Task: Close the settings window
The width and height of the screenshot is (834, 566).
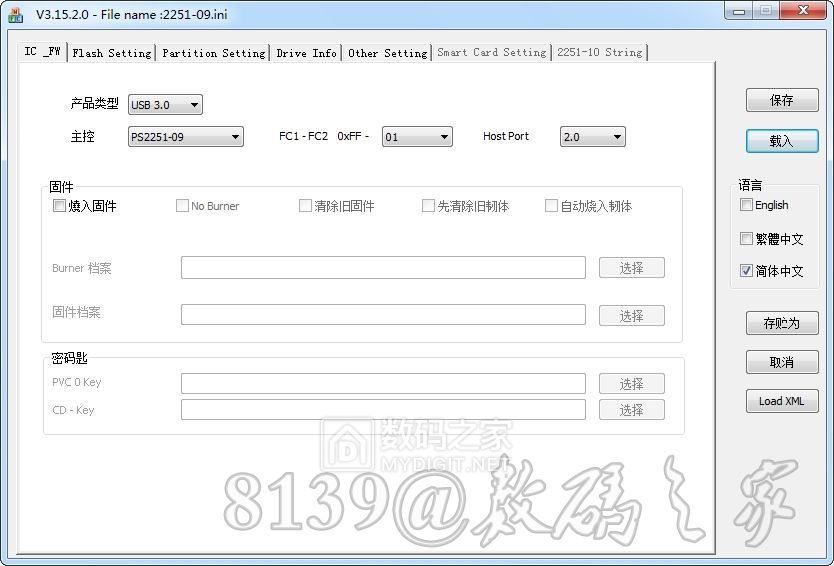Action: [804, 11]
